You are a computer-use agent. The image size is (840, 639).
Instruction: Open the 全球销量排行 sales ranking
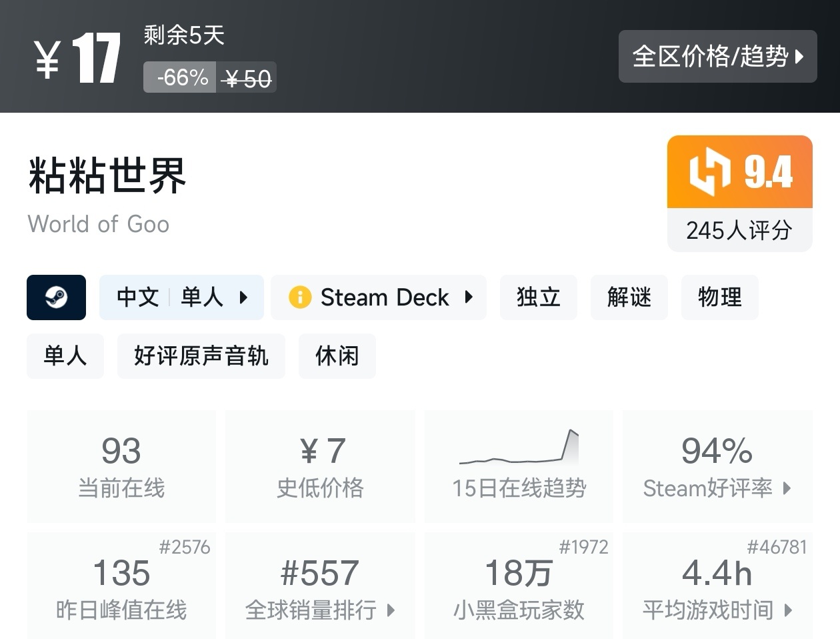pyautogui.click(x=320, y=608)
